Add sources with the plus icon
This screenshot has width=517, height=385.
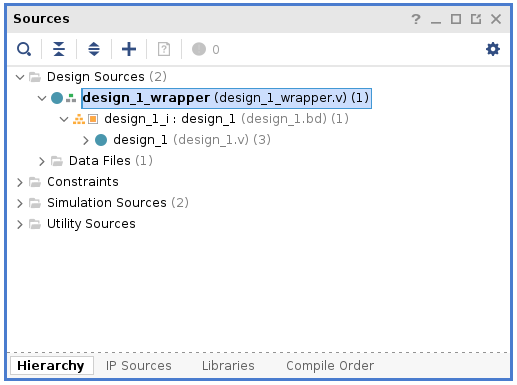pyautogui.click(x=129, y=49)
